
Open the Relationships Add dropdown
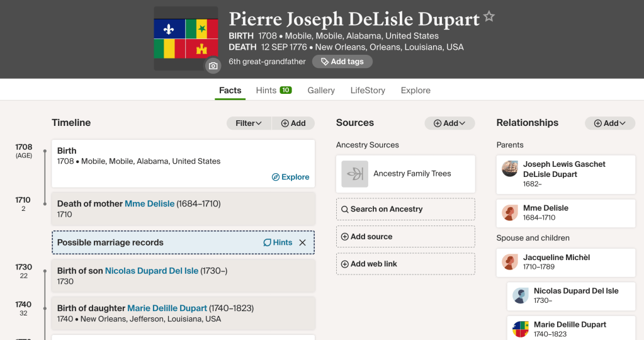pos(610,123)
